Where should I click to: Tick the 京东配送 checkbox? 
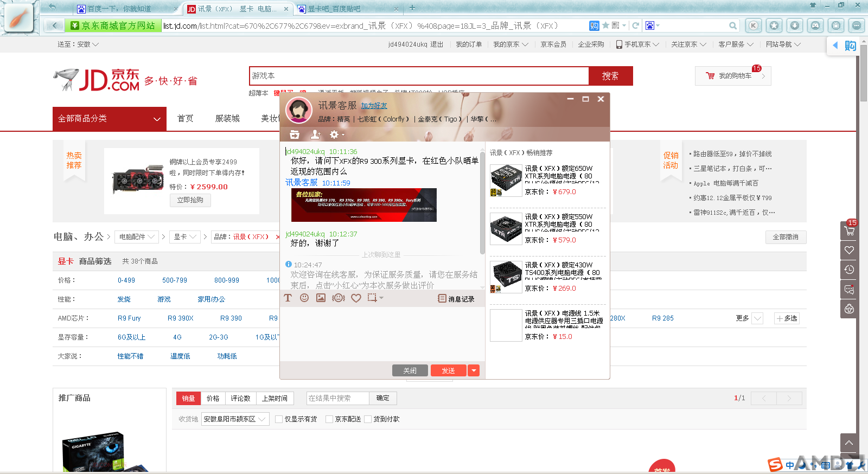(329, 419)
